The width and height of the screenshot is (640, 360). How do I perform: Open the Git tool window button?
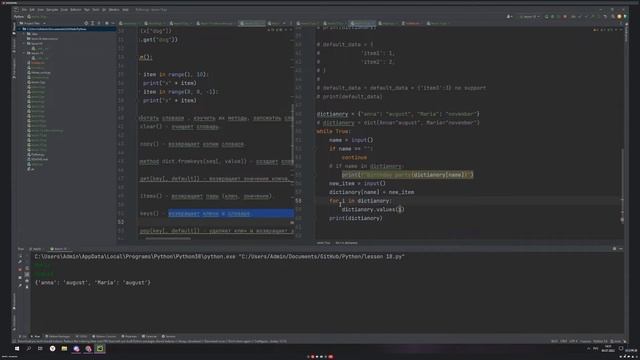[x=22, y=336]
